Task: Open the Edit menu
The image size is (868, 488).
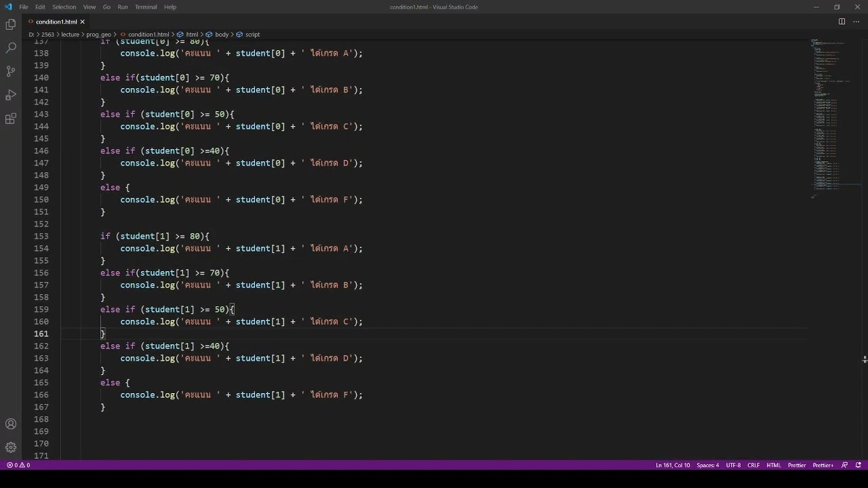Action: point(40,7)
